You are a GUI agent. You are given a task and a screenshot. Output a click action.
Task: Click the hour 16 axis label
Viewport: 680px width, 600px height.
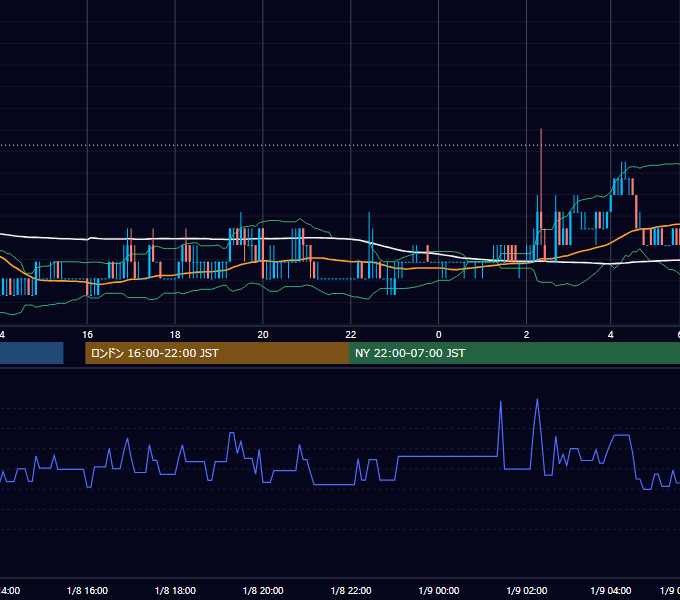coord(88,335)
